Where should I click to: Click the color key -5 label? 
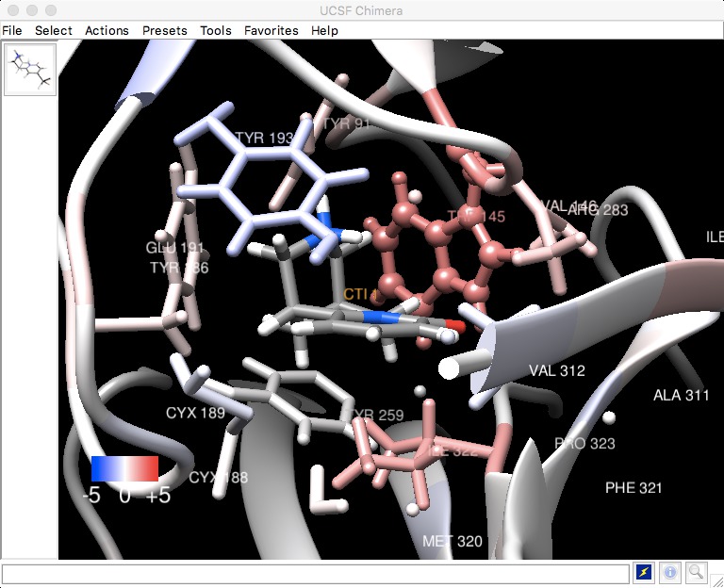pos(90,496)
